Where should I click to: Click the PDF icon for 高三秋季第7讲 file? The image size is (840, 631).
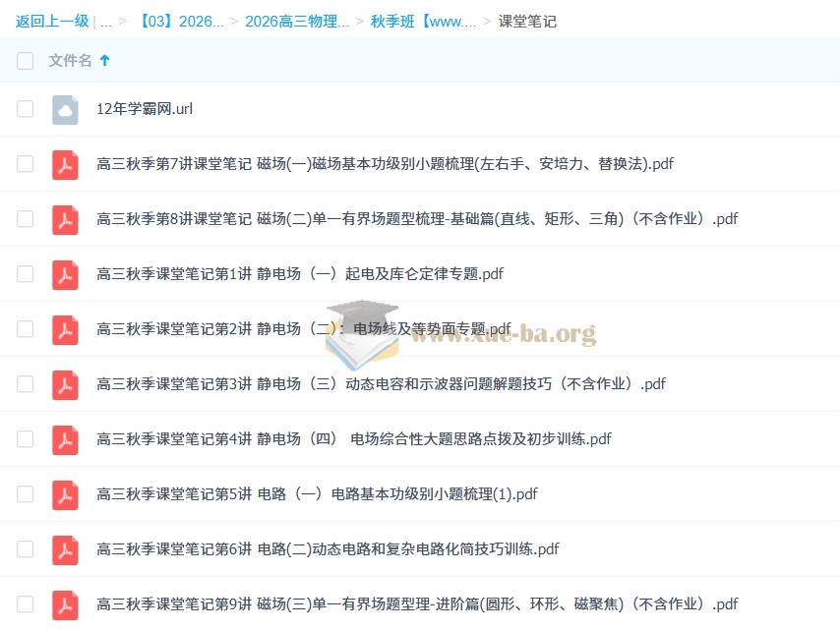tap(65, 164)
